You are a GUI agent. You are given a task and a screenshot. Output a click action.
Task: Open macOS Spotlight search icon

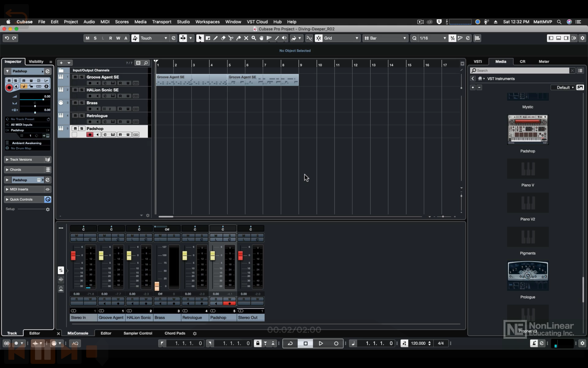point(559,22)
